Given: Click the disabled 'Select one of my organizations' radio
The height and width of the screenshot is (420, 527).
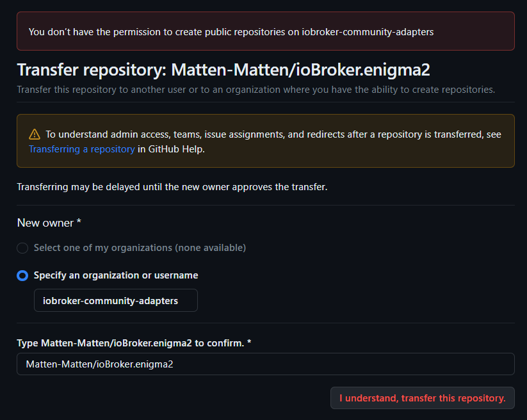Looking at the screenshot, I should click(x=22, y=248).
